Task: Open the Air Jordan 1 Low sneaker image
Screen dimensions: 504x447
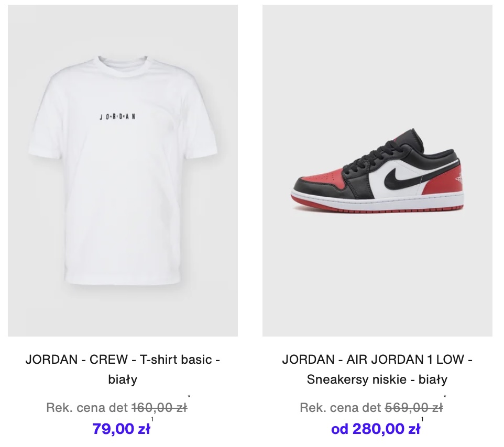Action: 377,171
